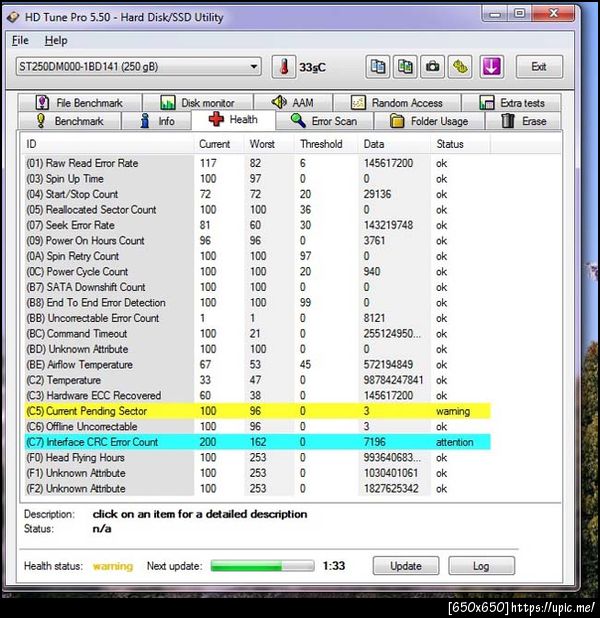Select the (0C) Power Cycle Count row
Image resolution: width=600 pixels, height=618 pixels.
257,272
